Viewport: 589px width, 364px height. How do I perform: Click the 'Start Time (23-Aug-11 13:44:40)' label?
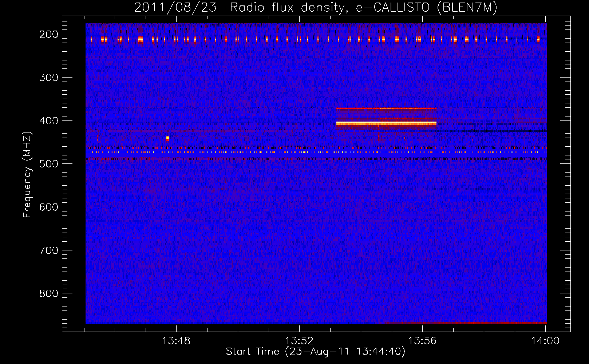[x=316, y=352]
